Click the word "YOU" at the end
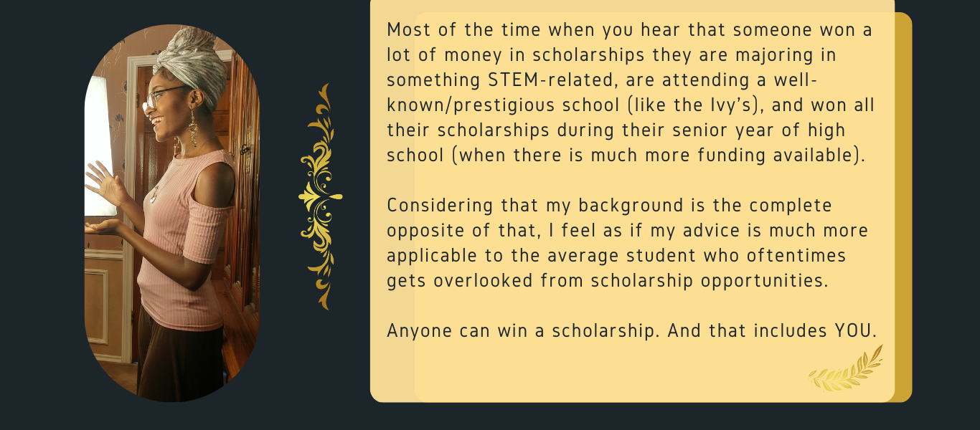The width and height of the screenshot is (980, 430). 854,331
